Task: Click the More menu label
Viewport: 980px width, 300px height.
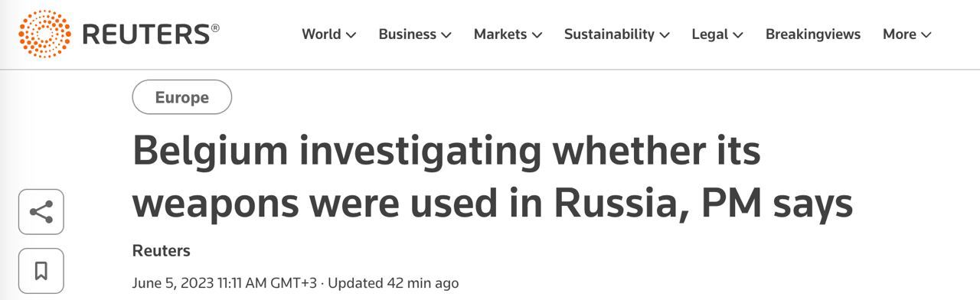Action: 900,34
